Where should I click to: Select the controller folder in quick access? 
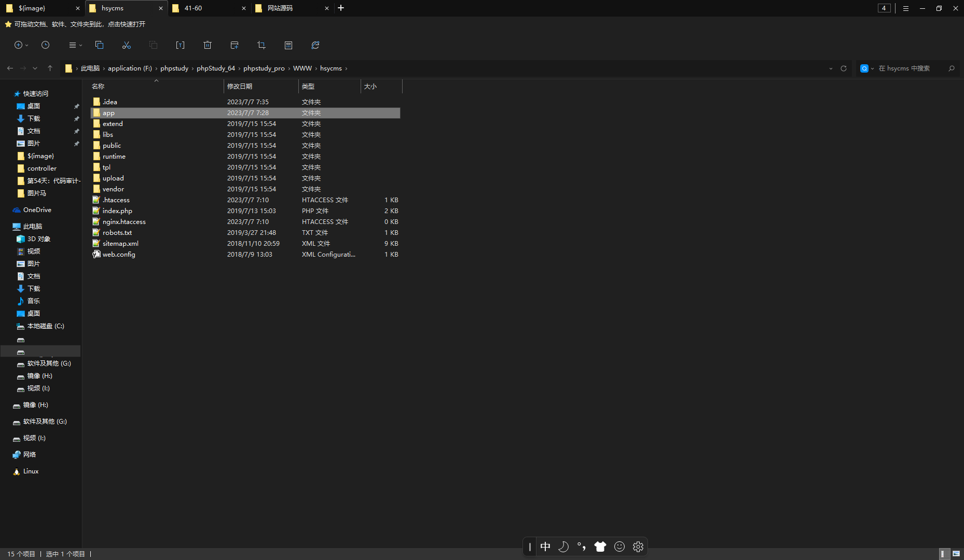[42, 169]
